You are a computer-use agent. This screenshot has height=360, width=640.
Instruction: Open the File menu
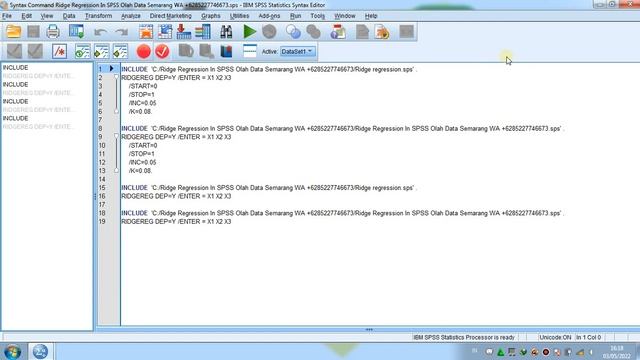coord(7,16)
